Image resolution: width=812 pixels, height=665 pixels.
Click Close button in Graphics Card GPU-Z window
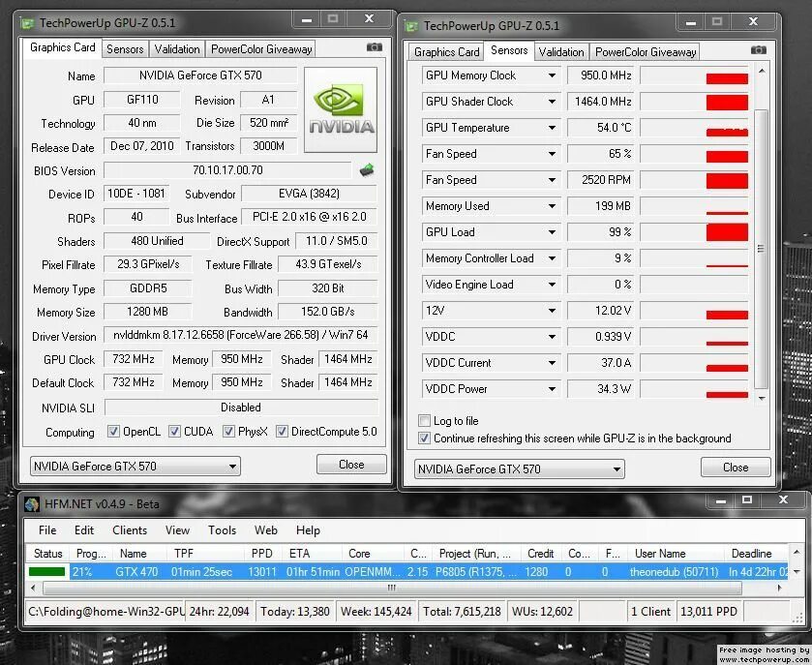(x=351, y=465)
